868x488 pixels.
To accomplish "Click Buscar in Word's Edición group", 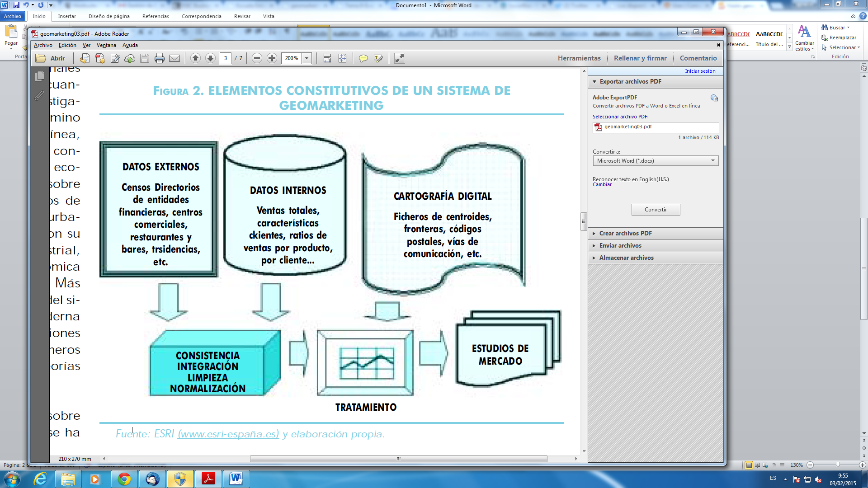I will (835, 28).
